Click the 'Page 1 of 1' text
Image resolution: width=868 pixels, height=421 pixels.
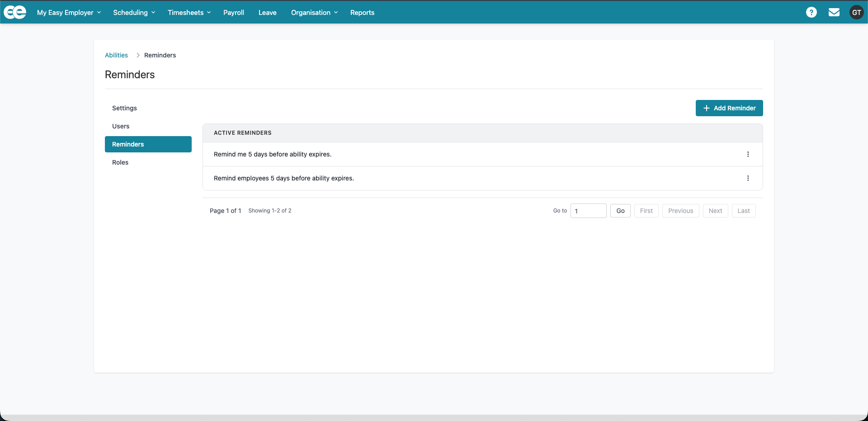pyautogui.click(x=226, y=211)
